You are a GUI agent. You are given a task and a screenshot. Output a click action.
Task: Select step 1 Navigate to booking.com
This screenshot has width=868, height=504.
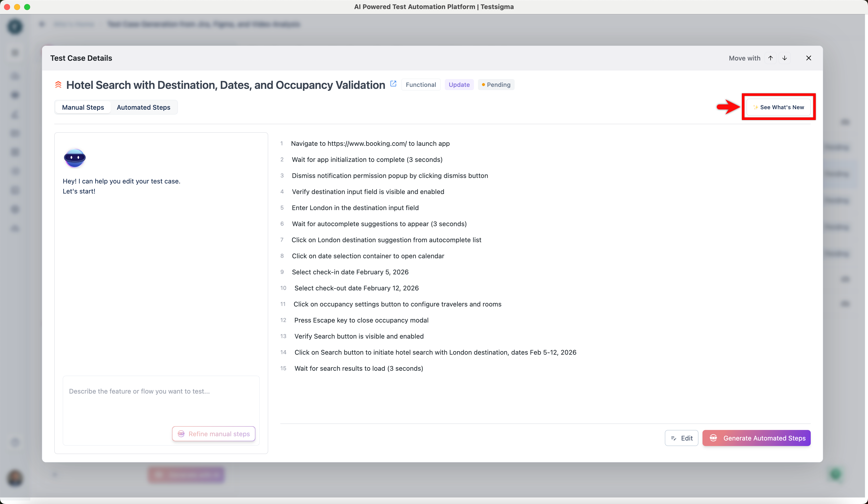point(370,144)
